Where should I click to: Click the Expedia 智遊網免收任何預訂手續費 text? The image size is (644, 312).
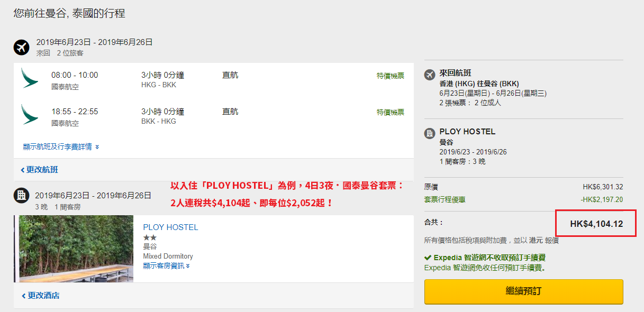[x=485, y=268]
